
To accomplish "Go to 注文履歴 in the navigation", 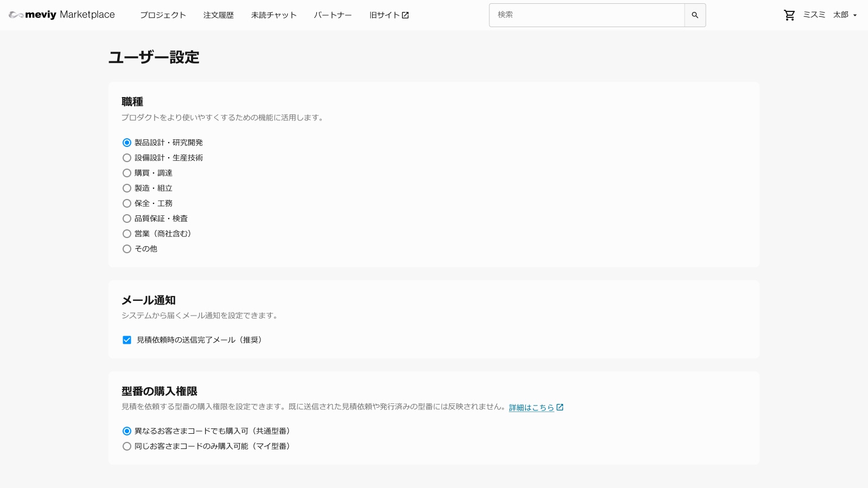I will pos(218,15).
